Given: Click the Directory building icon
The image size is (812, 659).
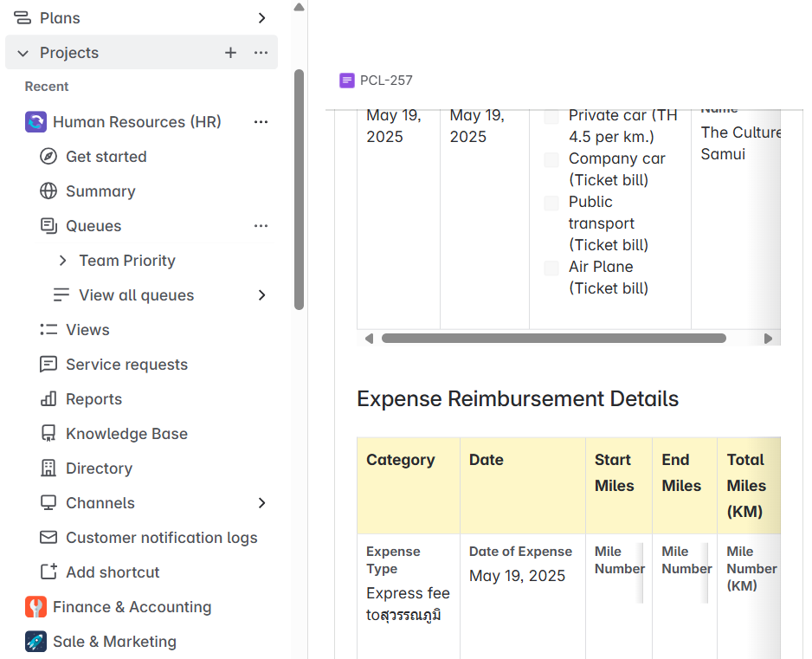Looking at the screenshot, I should click(48, 468).
